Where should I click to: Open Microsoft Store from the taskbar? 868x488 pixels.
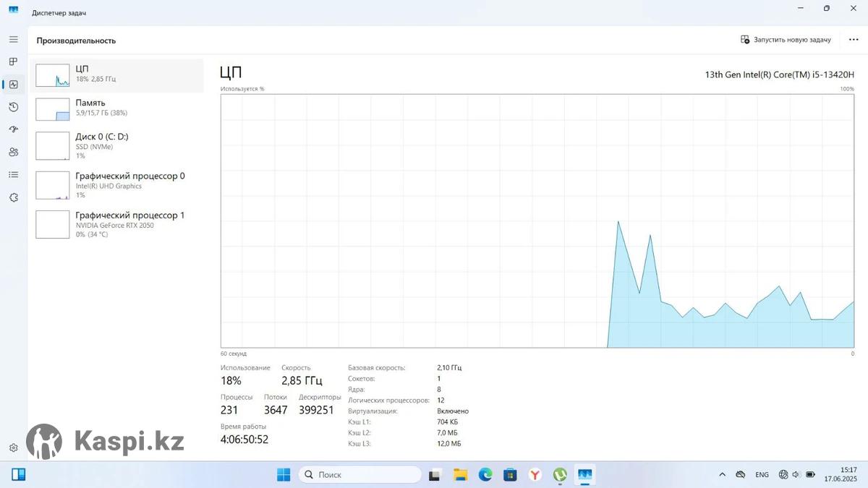[510, 475]
